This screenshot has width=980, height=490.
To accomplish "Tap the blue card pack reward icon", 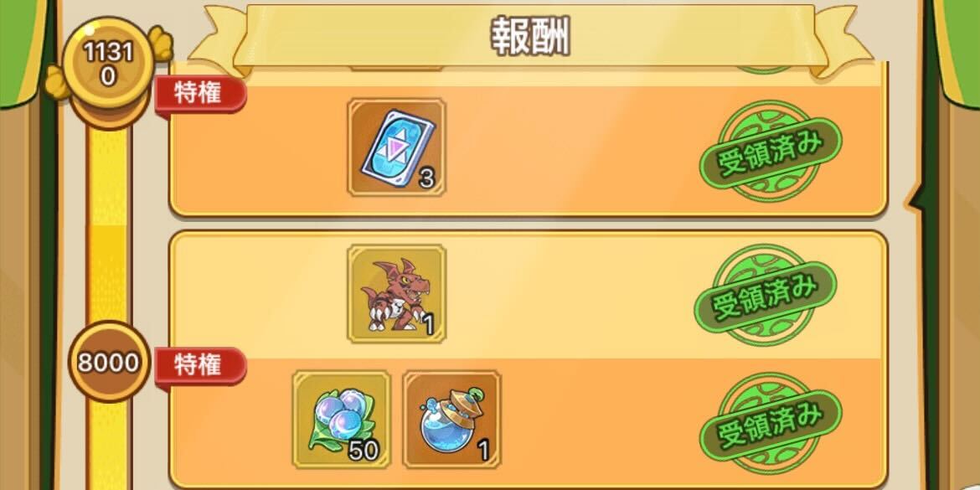I will [396, 147].
